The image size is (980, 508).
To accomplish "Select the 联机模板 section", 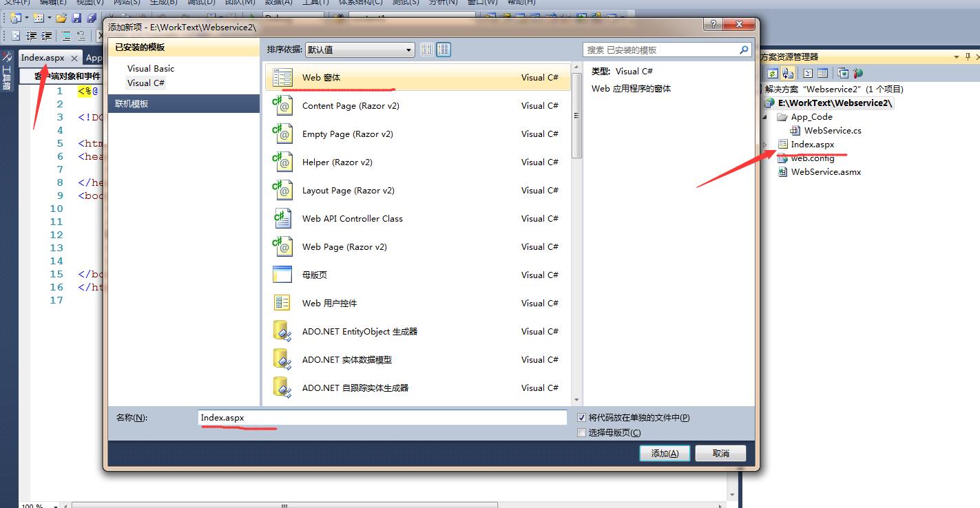I will pyautogui.click(x=184, y=104).
